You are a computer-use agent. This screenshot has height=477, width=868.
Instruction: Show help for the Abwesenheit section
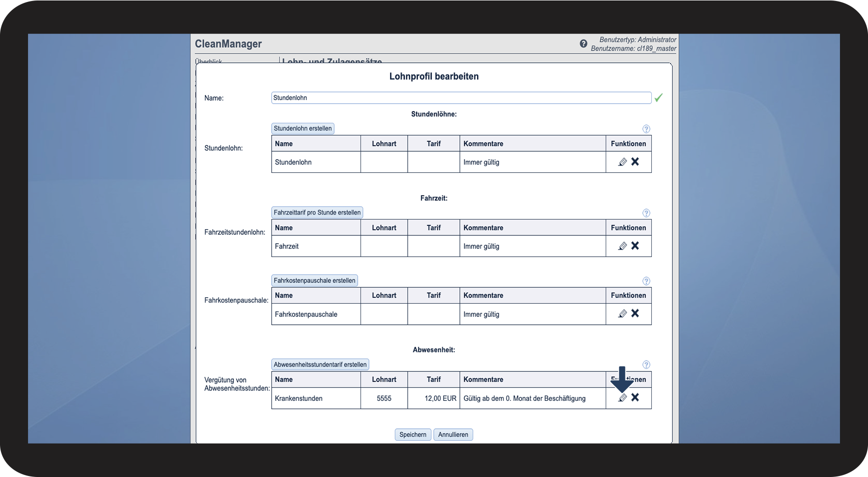(646, 365)
